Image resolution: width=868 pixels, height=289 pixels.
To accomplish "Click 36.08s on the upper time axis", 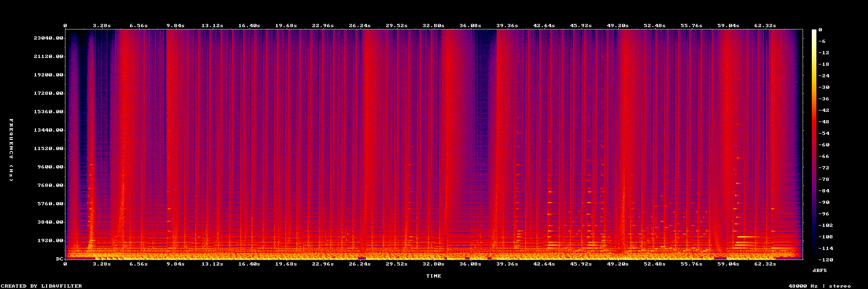I will coord(470,26).
